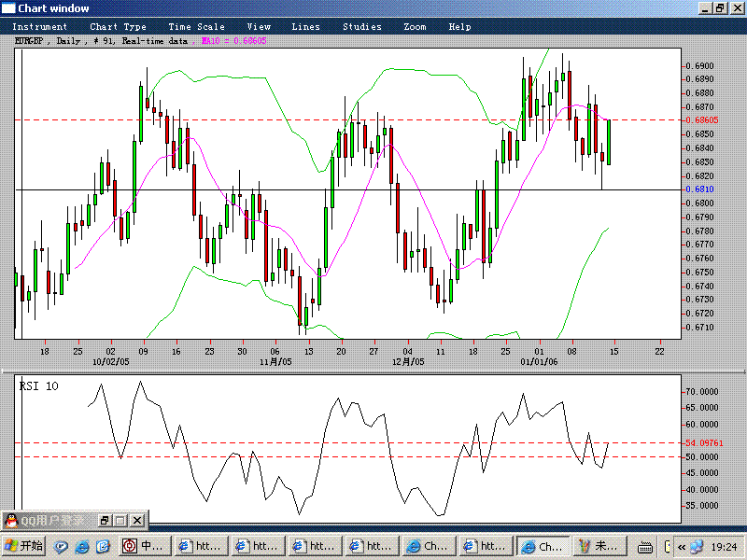Screen dimensions: 747x560
Task: Click the MA10 = 0.68605 readout
Action: pyautogui.click(x=234, y=41)
